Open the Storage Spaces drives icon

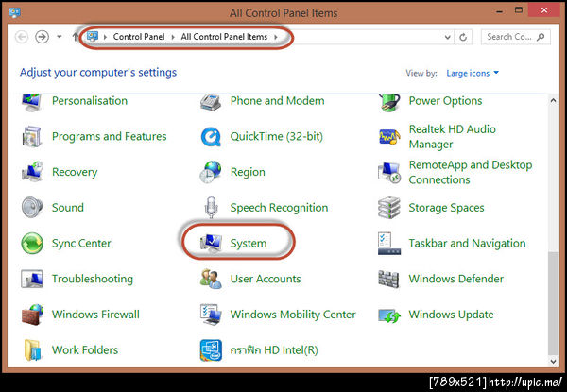(x=389, y=208)
